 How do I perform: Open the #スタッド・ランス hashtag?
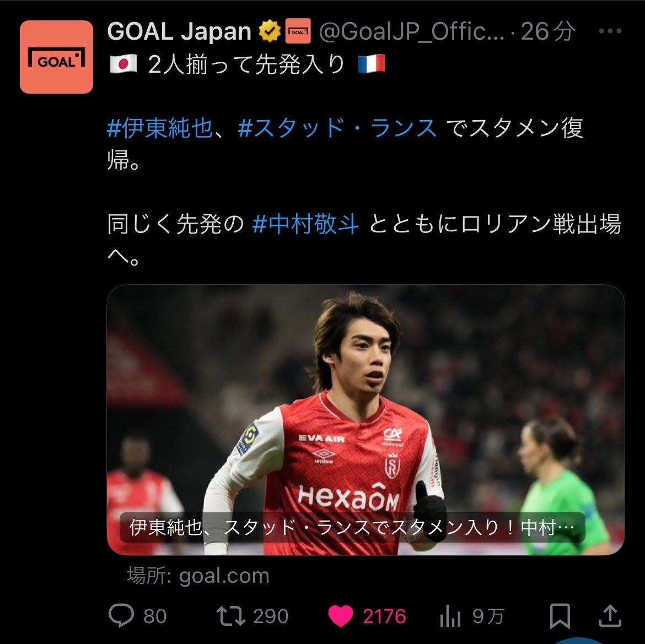(337, 128)
